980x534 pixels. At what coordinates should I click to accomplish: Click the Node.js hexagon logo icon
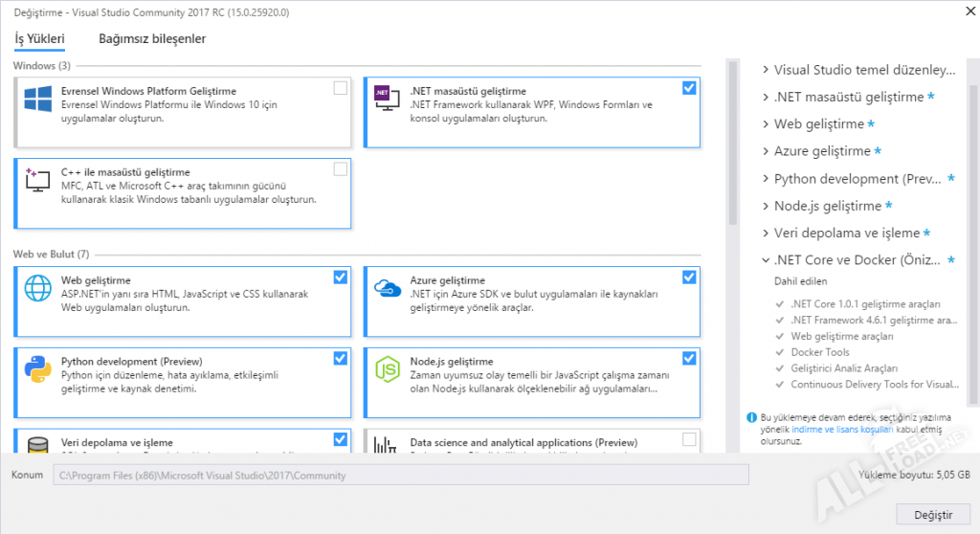point(387,367)
